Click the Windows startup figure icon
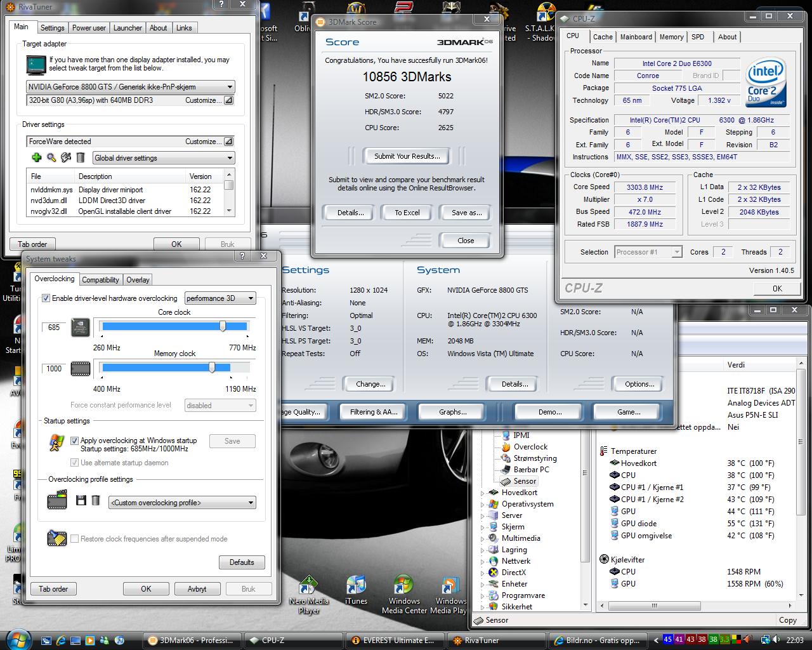The image size is (812, 650). 56,442
